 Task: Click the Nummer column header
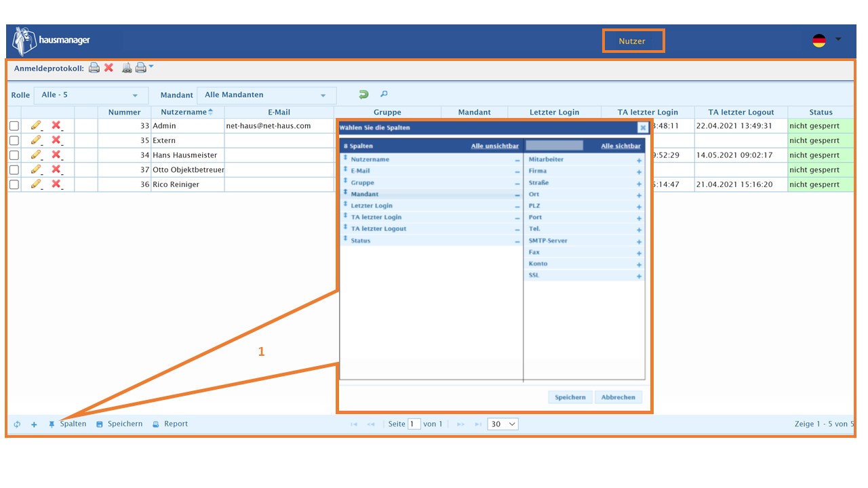coord(124,112)
